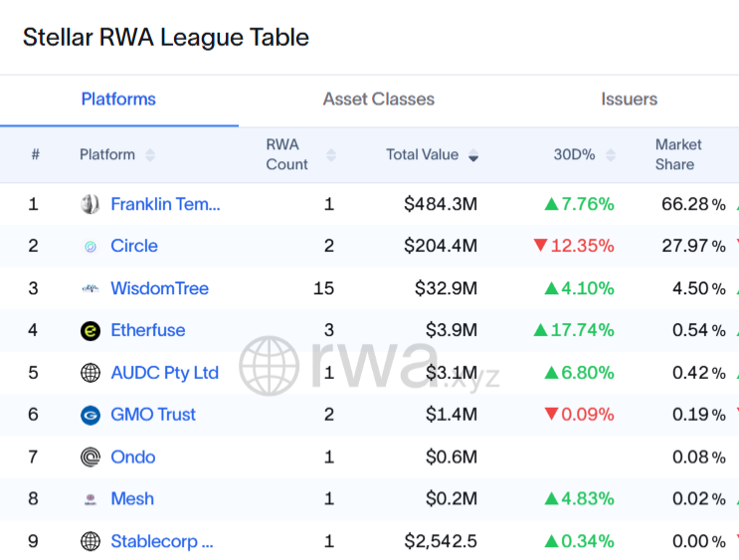Switch to the Issuers tab
This screenshot has width=739, height=560.
point(629,99)
